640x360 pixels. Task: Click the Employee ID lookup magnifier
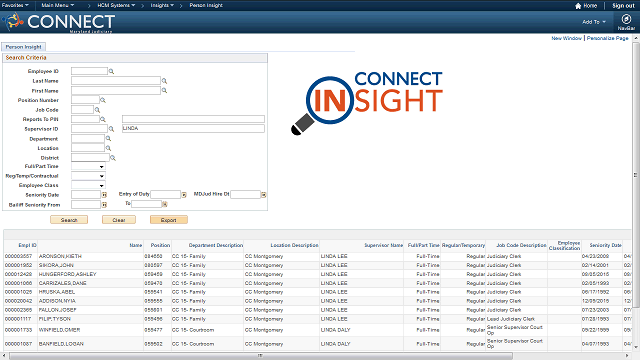click(111, 71)
